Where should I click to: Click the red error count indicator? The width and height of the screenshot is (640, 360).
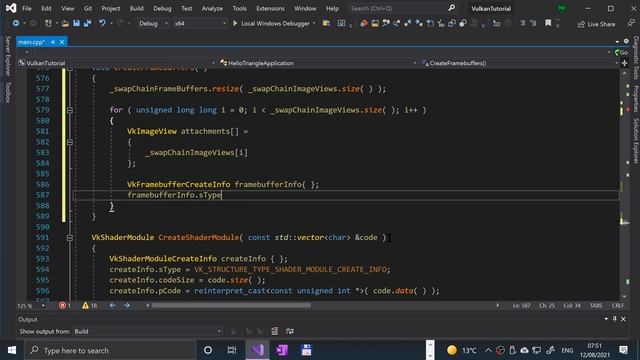point(64,305)
